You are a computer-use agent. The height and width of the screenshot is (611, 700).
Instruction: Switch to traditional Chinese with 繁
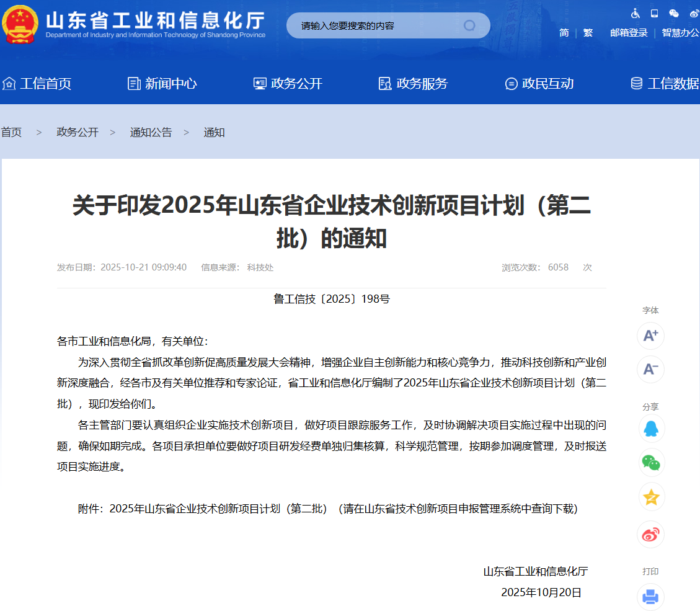(x=588, y=33)
